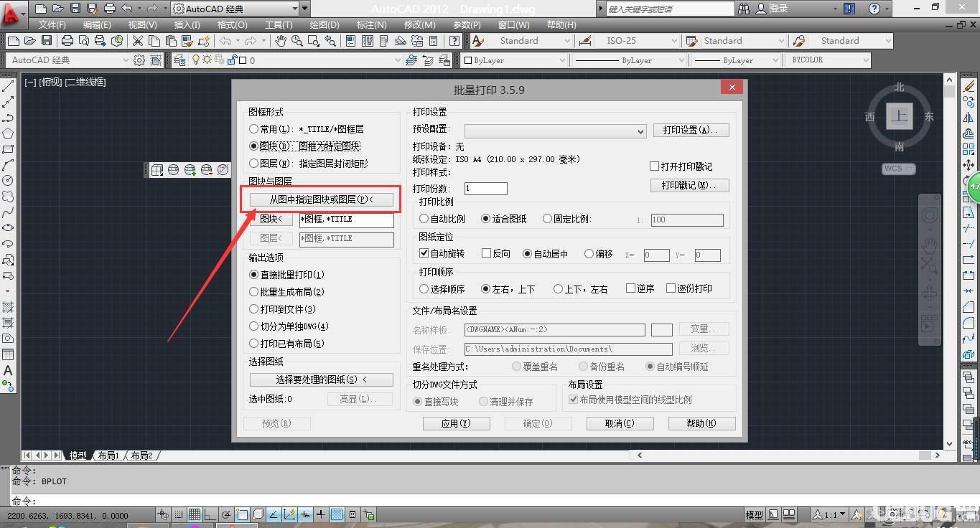Enable 逆序 print order checkbox
Image resolution: width=980 pixels, height=528 pixels.
click(x=630, y=288)
